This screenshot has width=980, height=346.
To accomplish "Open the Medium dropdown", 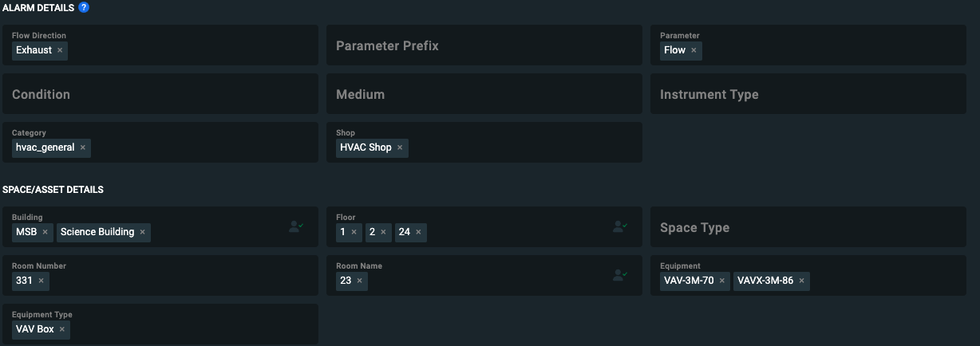I will point(484,94).
